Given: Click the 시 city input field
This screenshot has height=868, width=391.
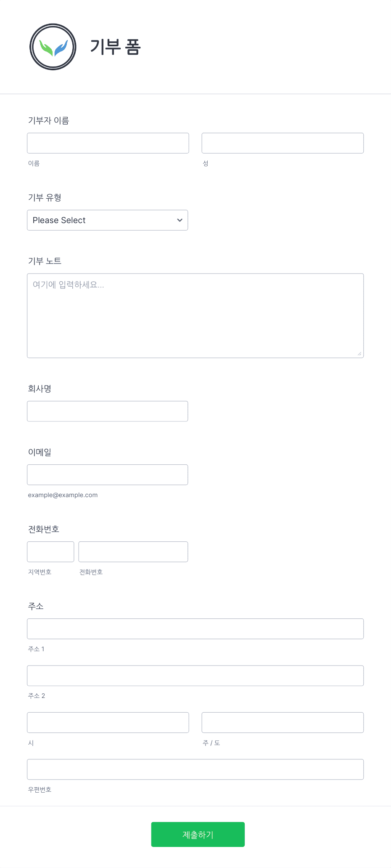Looking at the screenshot, I should (x=108, y=722).
